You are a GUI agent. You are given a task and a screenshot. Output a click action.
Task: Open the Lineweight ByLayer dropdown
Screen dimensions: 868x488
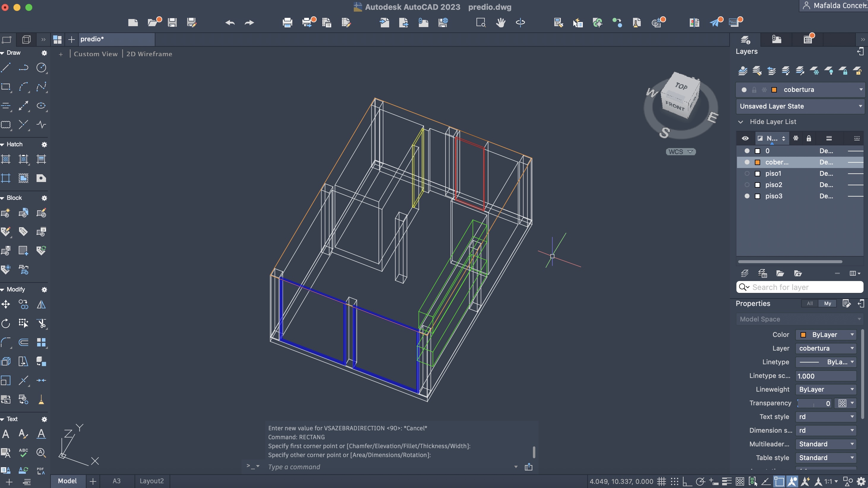826,389
